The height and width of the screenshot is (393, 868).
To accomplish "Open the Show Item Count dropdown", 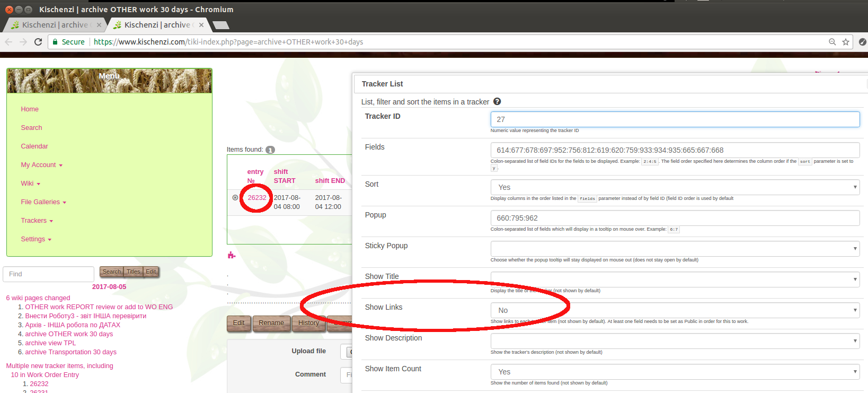I will [675, 372].
